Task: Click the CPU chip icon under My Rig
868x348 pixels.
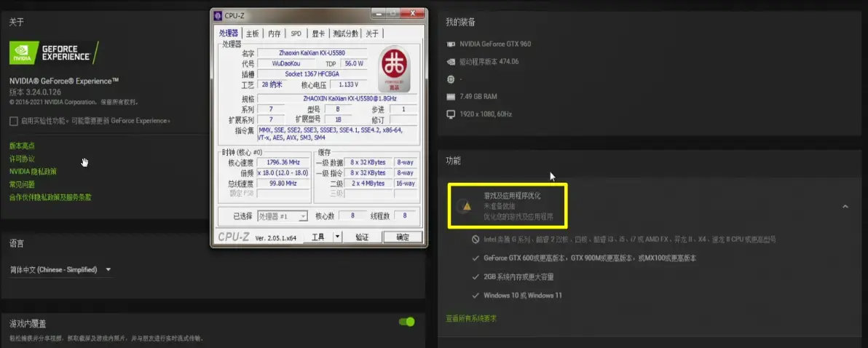Action: [451, 79]
